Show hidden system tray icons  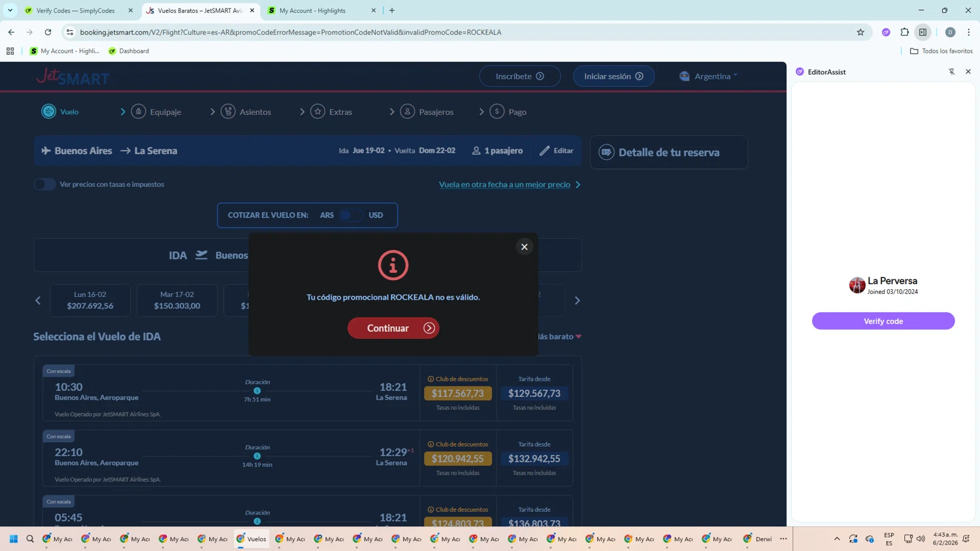click(837, 539)
